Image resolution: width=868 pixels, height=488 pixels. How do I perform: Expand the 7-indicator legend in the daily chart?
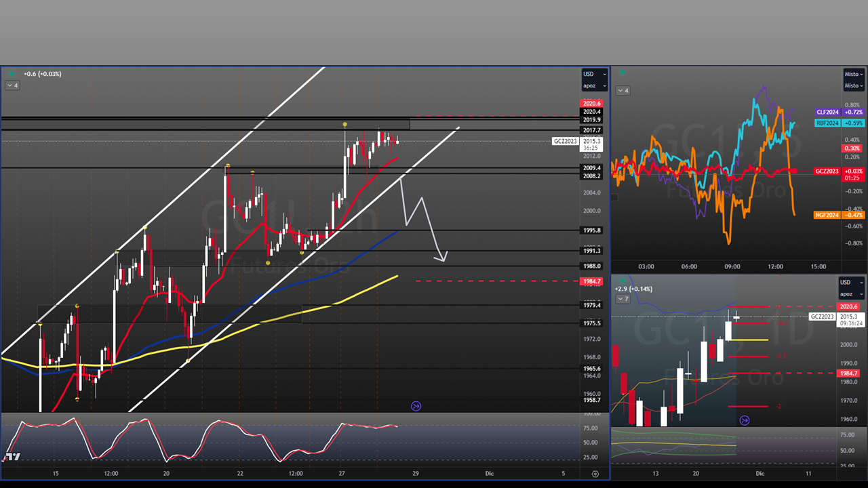click(x=623, y=299)
